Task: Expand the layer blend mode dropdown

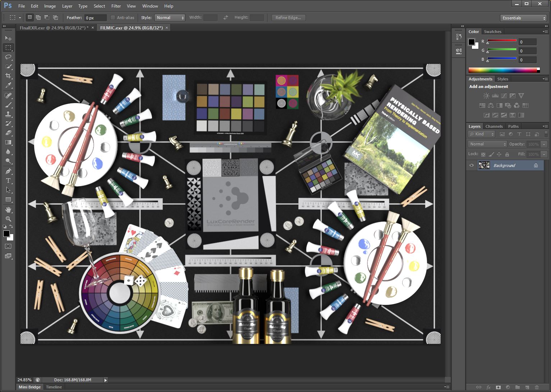Action: (487, 144)
